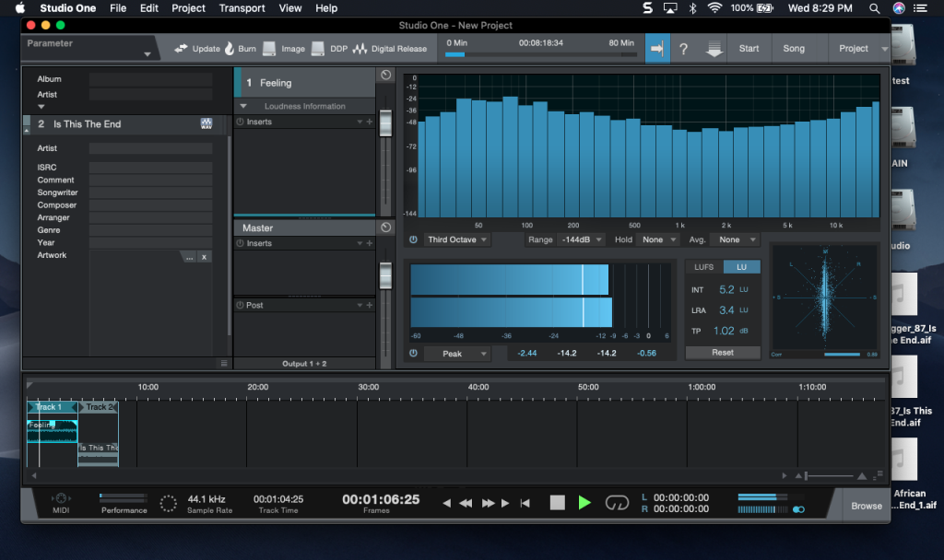Click the Rewind double-arrow button
The height and width of the screenshot is (560, 944).
(x=466, y=503)
